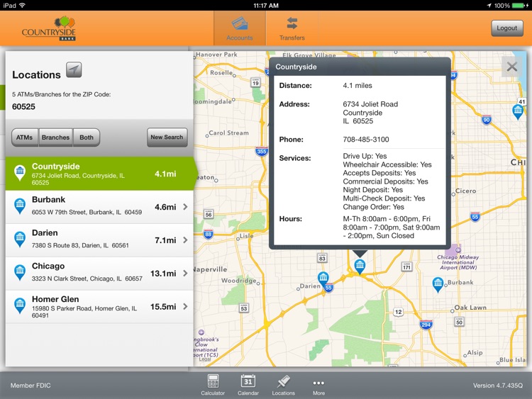Image resolution: width=532 pixels, height=399 pixels.
Task: Expand the Chicago row chevron
Action: (x=185, y=274)
